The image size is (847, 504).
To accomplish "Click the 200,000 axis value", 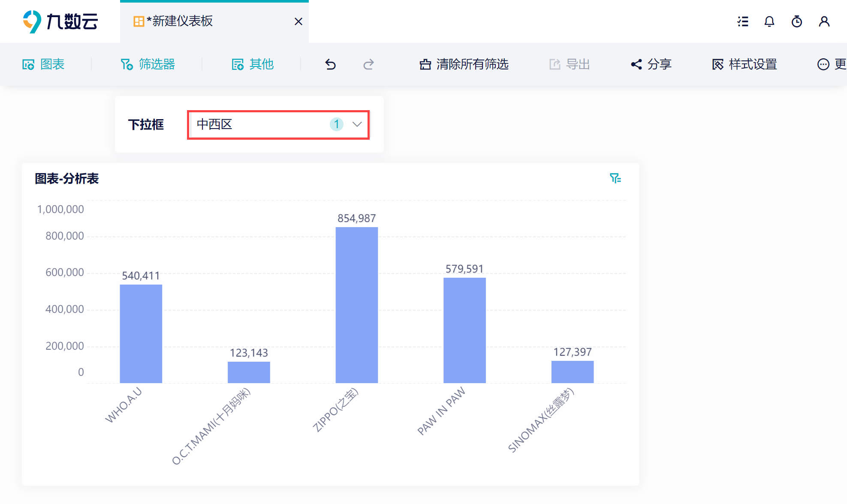I will (65, 346).
